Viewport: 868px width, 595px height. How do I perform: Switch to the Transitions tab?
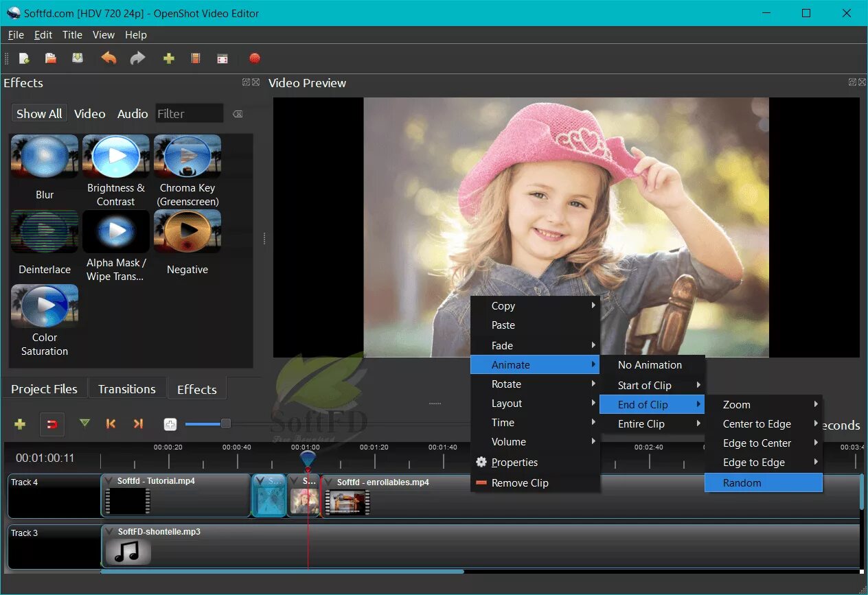click(127, 388)
